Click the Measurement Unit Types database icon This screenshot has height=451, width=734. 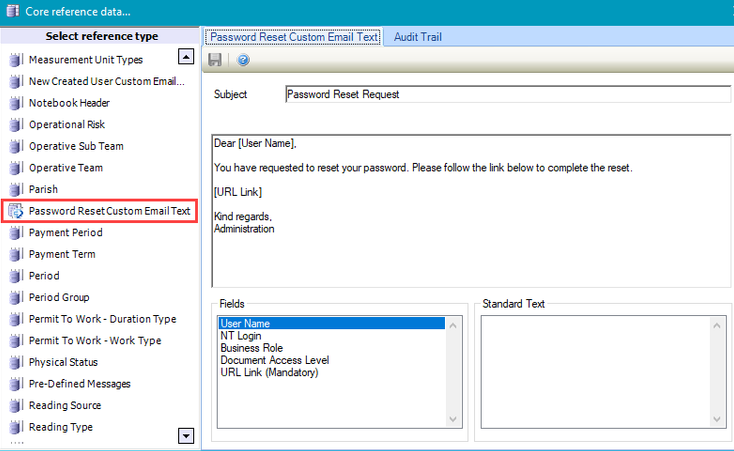pyautogui.click(x=15, y=60)
